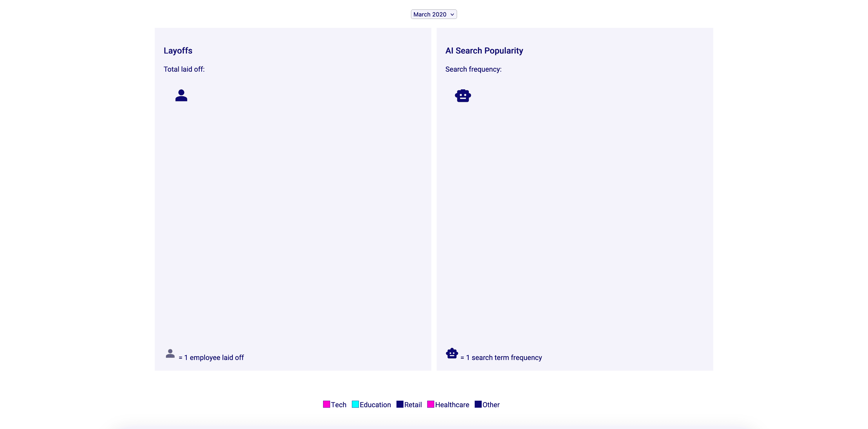This screenshot has width=868, height=429.
Task: Click the magenta Healthcare color swatch
Action: [x=431, y=404]
